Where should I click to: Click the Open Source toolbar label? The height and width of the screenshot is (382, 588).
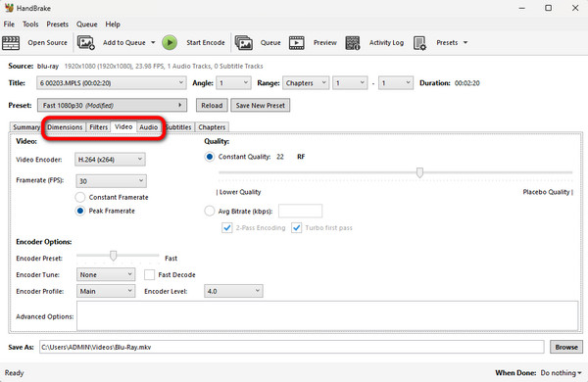47,43
